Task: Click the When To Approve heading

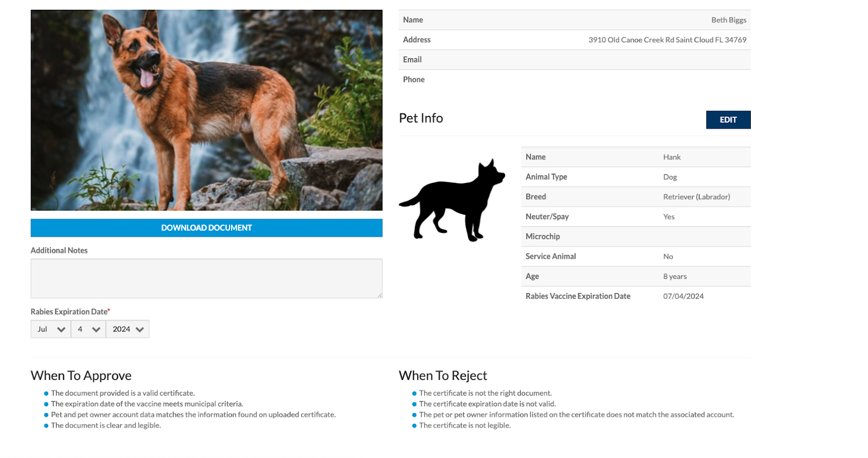Action: (x=81, y=376)
